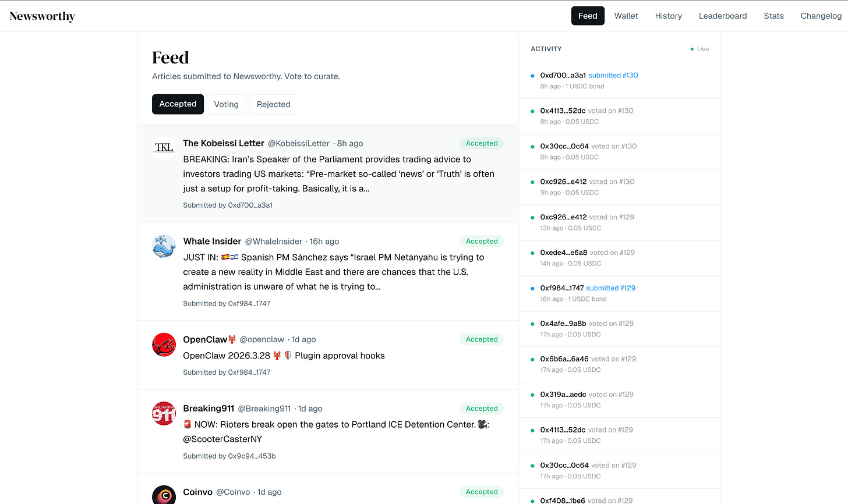Click 'Submitted by 0xd700…a3a1' text
Screen dimensions: 848x504
tap(228, 205)
